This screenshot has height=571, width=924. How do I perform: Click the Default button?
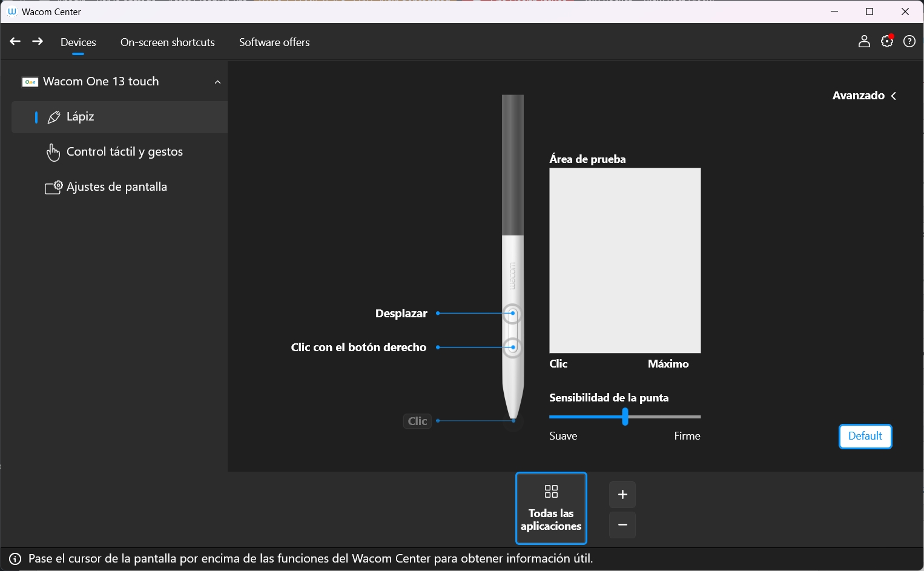865,437
